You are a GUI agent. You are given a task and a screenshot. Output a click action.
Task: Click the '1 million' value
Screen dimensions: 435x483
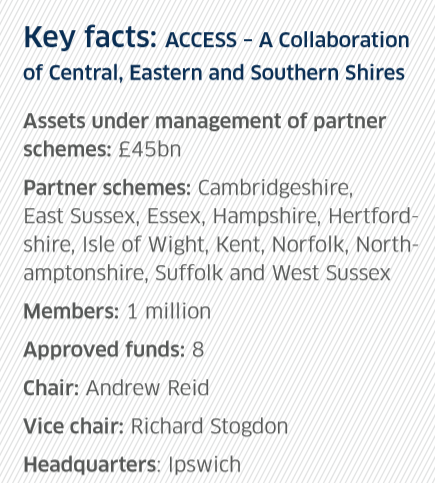tap(169, 311)
